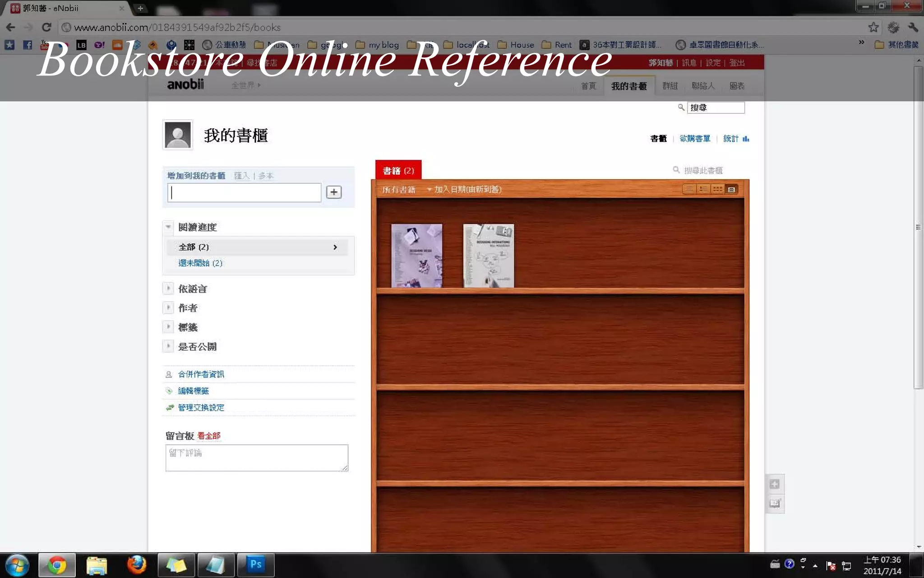924x578 pixels.
Task: Filter by 還未開始 (2)
Action: 200,263
